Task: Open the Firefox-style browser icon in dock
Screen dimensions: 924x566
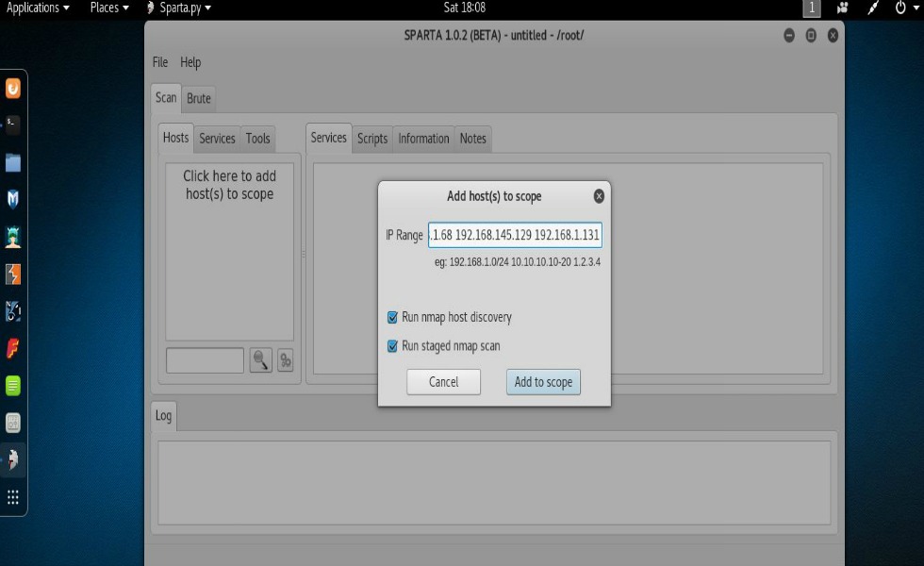Action: (x=13, y=89)
